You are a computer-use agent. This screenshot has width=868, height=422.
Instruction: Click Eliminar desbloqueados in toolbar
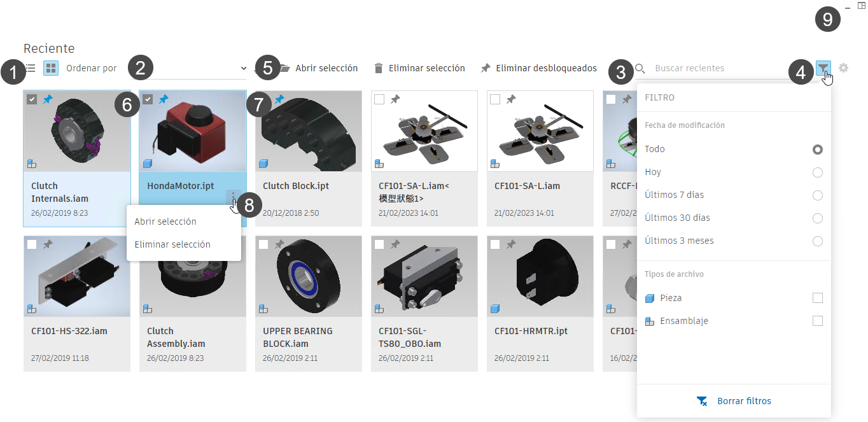click(539, 68)
